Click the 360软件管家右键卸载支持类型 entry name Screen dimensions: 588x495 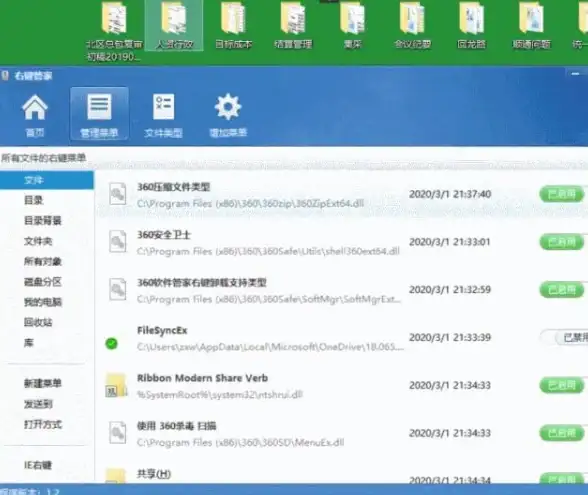click(202, 282)
